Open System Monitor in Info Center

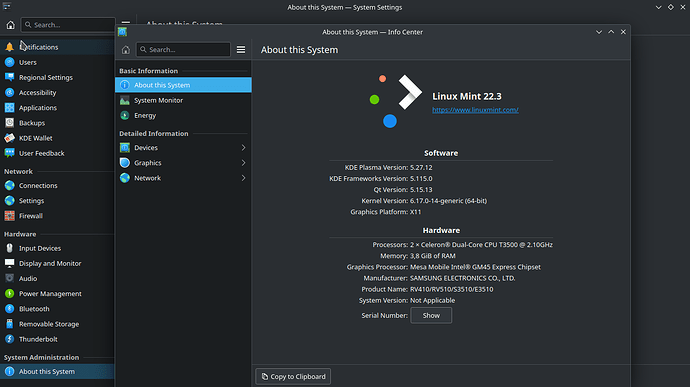click(x=183, y=100)
